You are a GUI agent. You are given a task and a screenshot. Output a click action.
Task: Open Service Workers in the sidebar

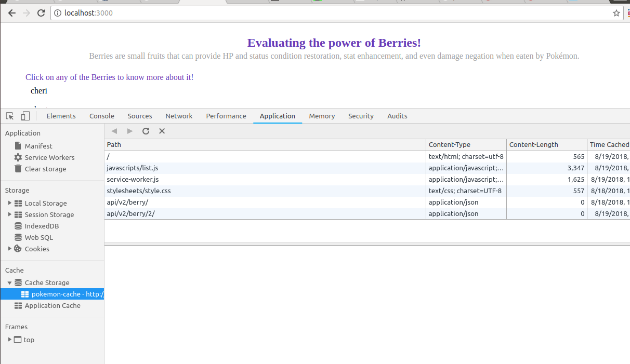49,158
